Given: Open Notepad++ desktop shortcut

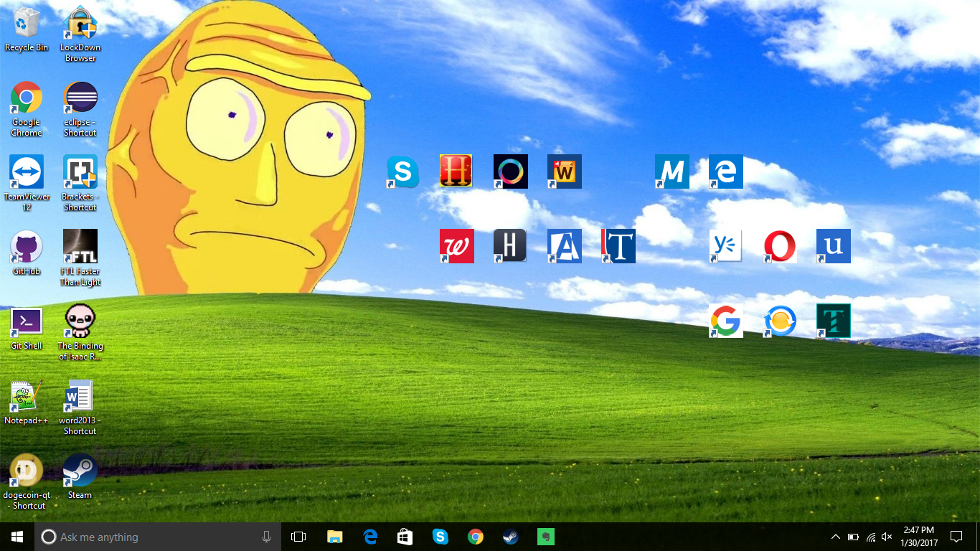Looking at the screenshot, I should pos(27,402).
